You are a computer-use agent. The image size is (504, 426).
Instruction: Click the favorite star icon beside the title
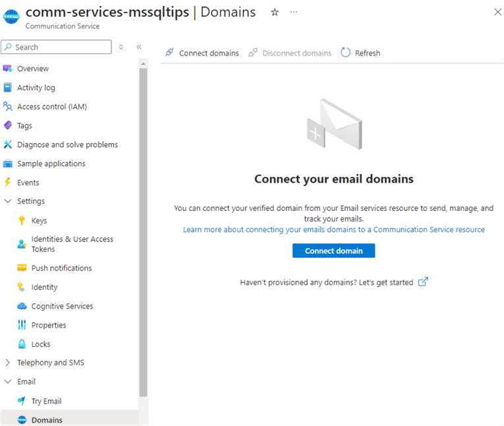point(275,13)
